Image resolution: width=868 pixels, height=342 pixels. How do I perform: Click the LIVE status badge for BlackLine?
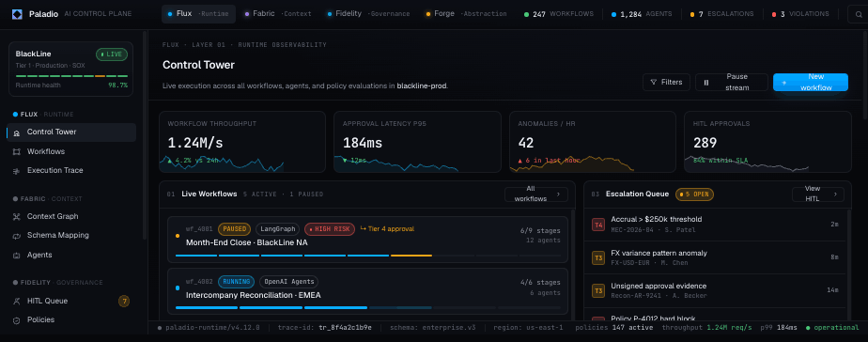pos(111,54)
